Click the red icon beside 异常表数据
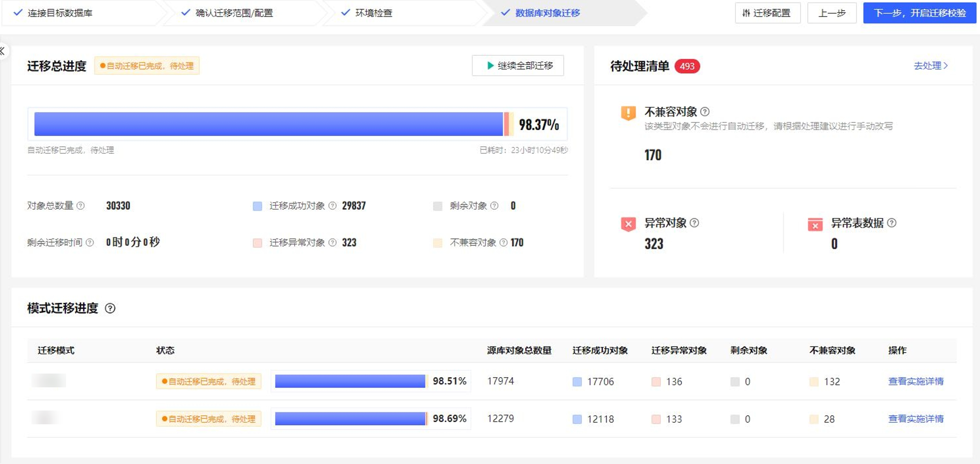Image resolution: width=980 pixels, height=464 pixels. [x=815, y=225]
